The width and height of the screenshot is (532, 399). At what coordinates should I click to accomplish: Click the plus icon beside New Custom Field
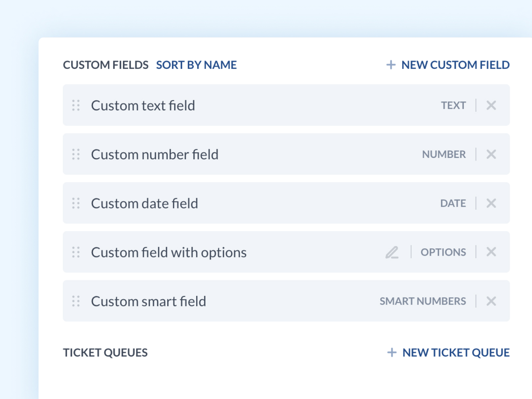tap(391, 65)
